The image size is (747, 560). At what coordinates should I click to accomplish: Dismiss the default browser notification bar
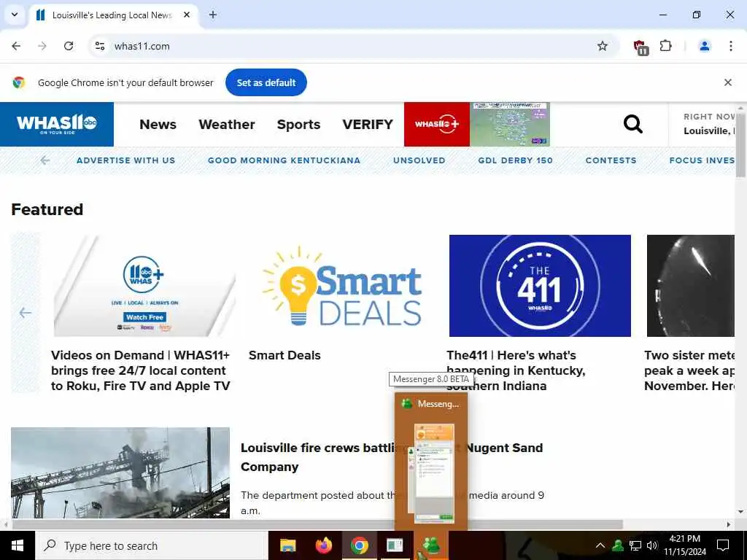coord(728,82)
